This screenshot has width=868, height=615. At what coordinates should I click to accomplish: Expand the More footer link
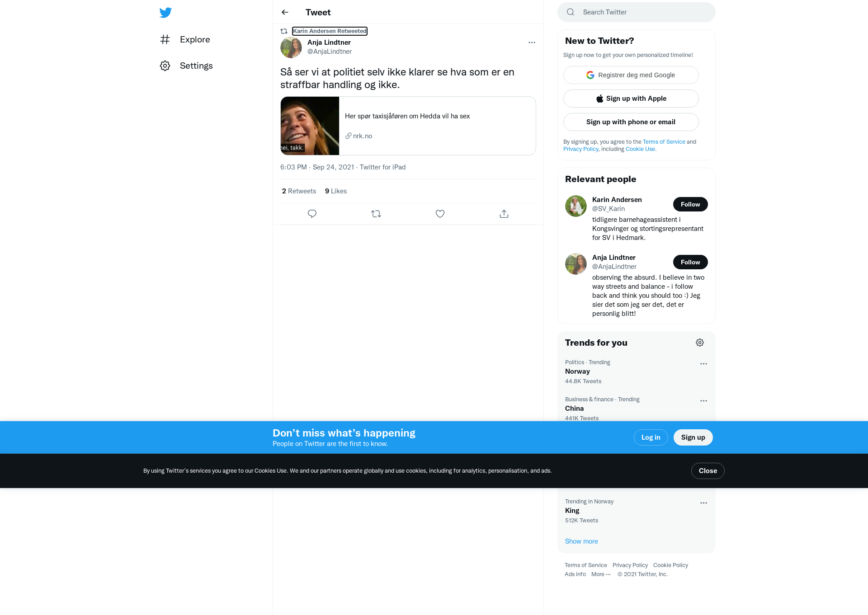pos(601,574)
